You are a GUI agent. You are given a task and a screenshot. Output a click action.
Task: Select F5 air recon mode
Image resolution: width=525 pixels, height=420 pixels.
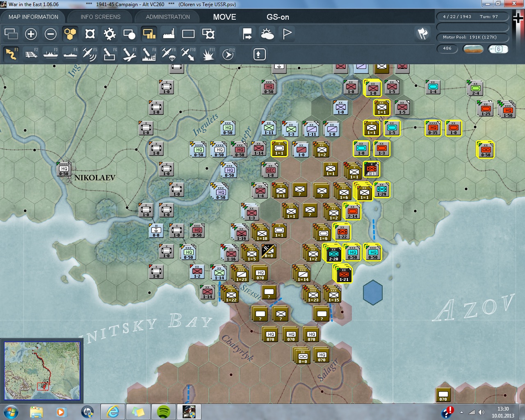[x=89, y=54]
